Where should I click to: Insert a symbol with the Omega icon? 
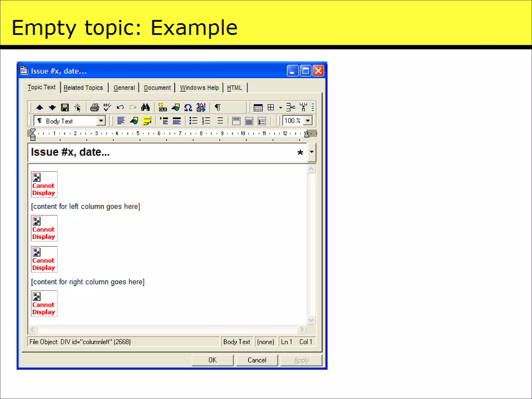pyautogui.click(x=188, y=107)
